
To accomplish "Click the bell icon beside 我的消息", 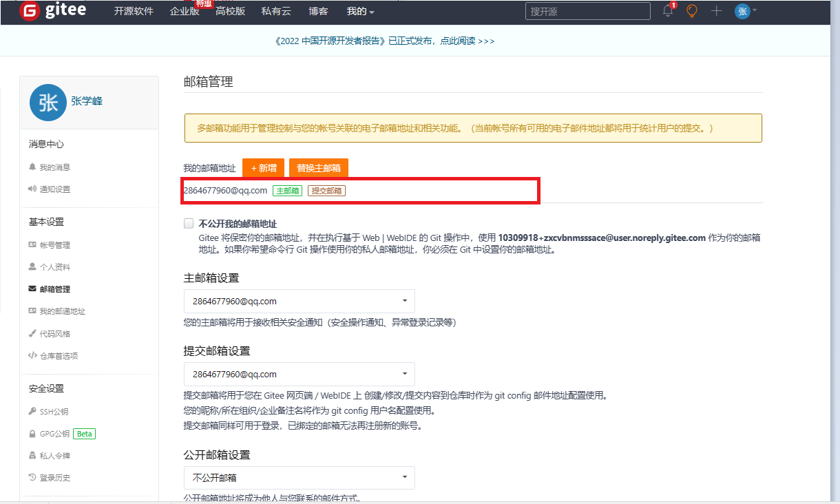I will [32, 167].
